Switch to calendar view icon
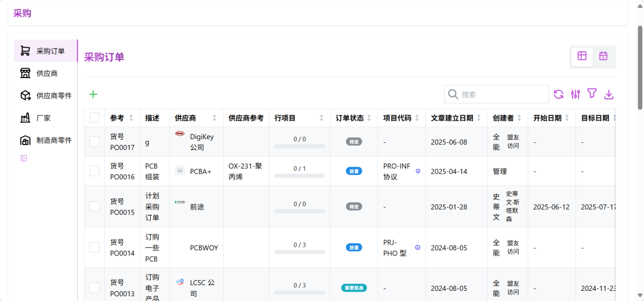This screenshot has width=644, height=301. click(603, 56)
